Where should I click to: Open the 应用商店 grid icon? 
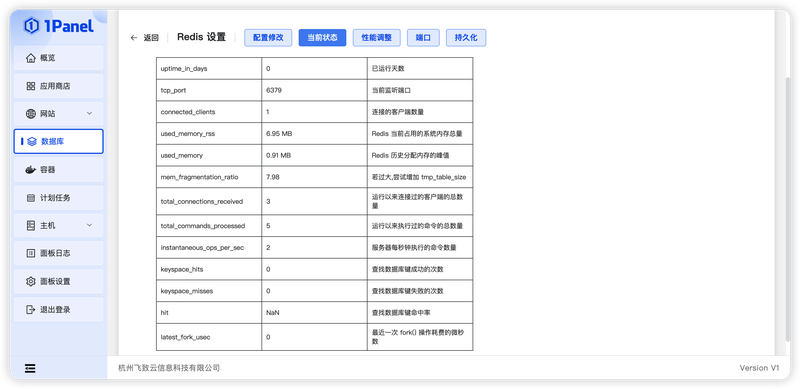[31, 86]
